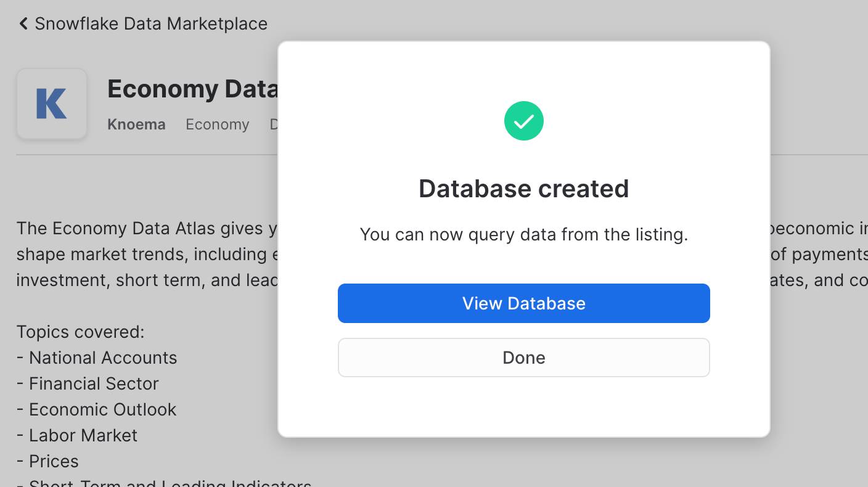Click the Knoema publisher name
The height and width of the screenshot is (487, 868).
point(136,125)
